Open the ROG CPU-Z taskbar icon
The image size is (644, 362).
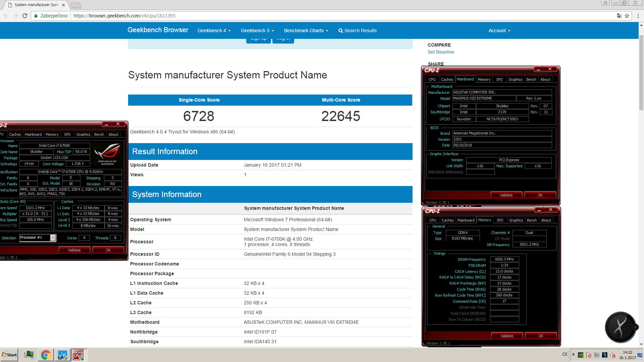(x=78, y=355)
